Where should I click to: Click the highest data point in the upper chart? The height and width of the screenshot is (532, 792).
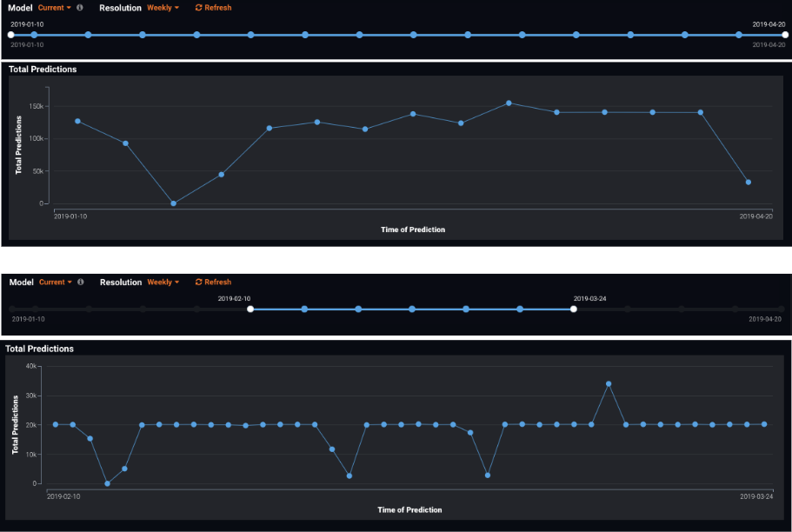click(509, 103)
